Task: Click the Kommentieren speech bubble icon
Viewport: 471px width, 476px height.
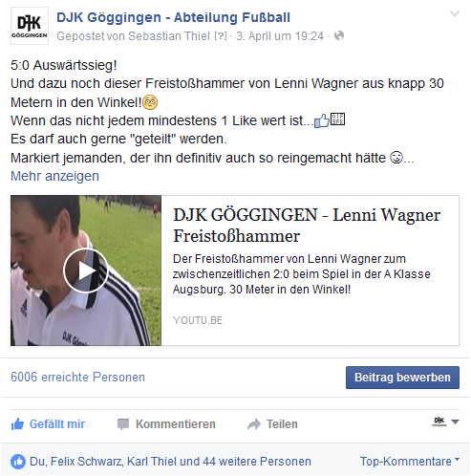Action: [123, 424]
